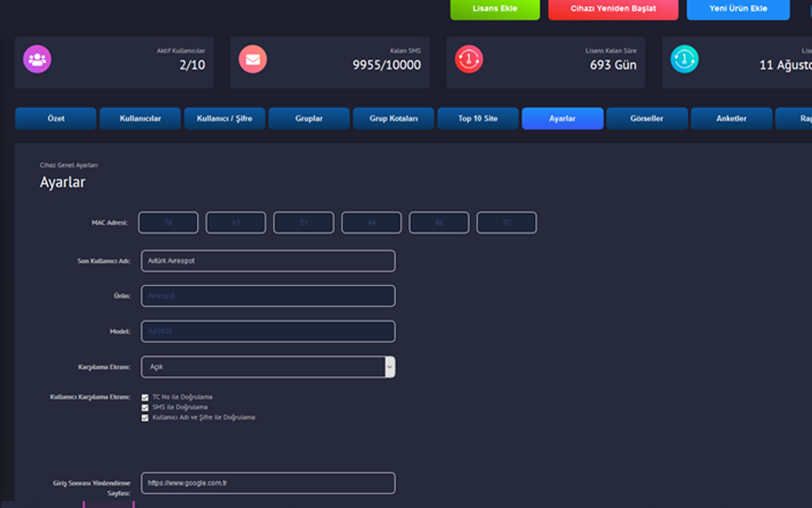The image size is (812, 508).
Task: Click the Son Kullanıcı Adı input field
Action: [268, 261]
